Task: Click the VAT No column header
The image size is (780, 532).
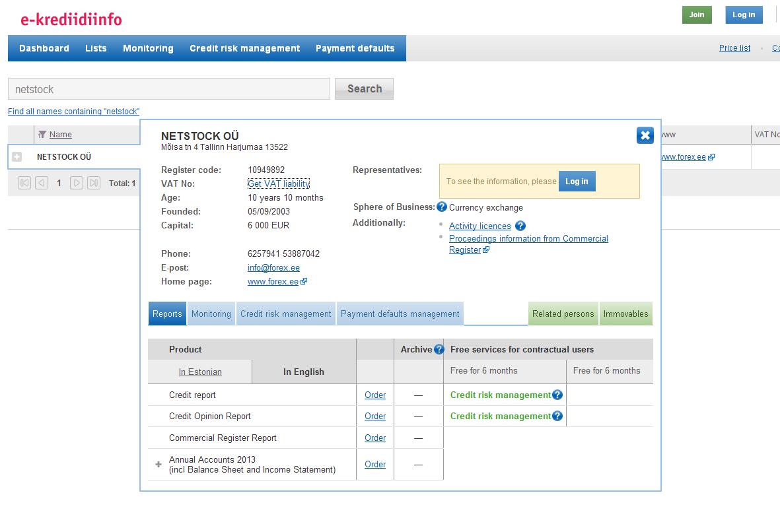Action: point(767,134)
